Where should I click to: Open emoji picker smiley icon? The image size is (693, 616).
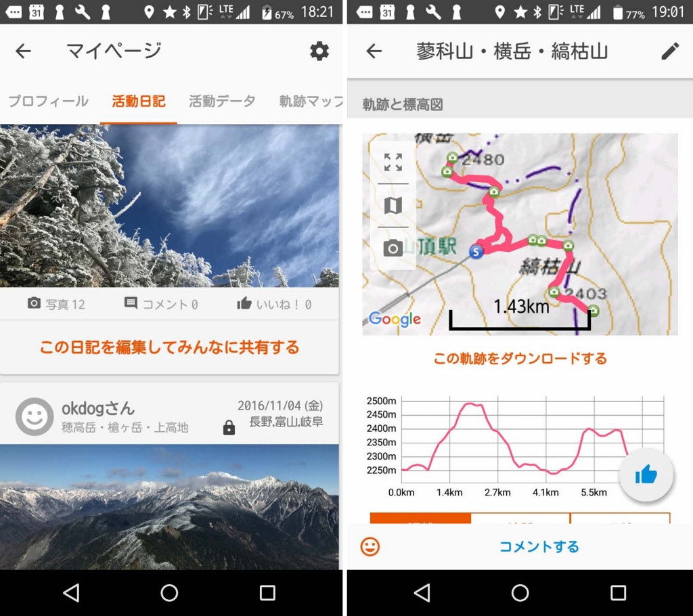tap(370, 546)
